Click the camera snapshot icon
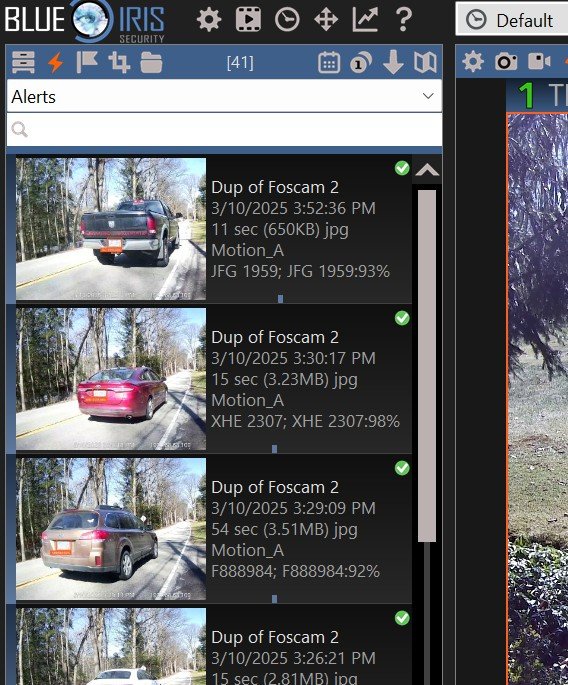The width and height of the screenshot is (568, 685). pos(506,62)
